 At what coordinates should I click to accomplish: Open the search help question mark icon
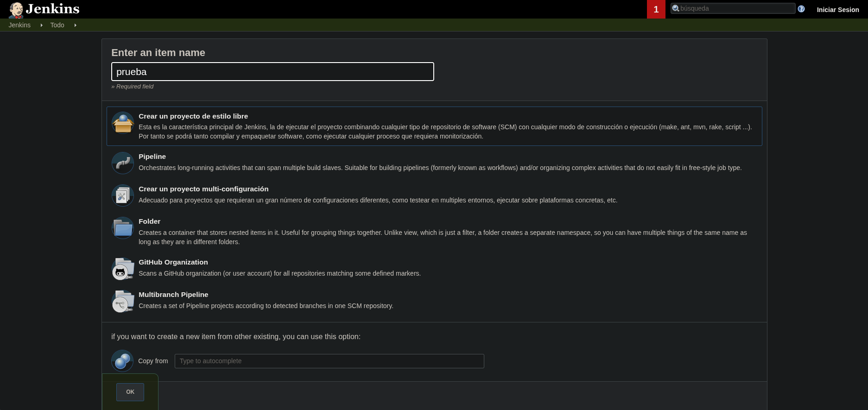(801, 9)
